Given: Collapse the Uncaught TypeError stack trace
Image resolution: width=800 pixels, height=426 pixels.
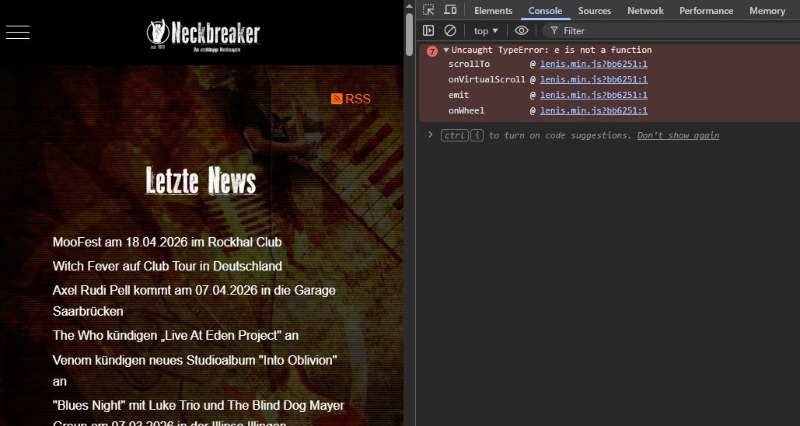Looking at the screenshot, I should 446,50.
